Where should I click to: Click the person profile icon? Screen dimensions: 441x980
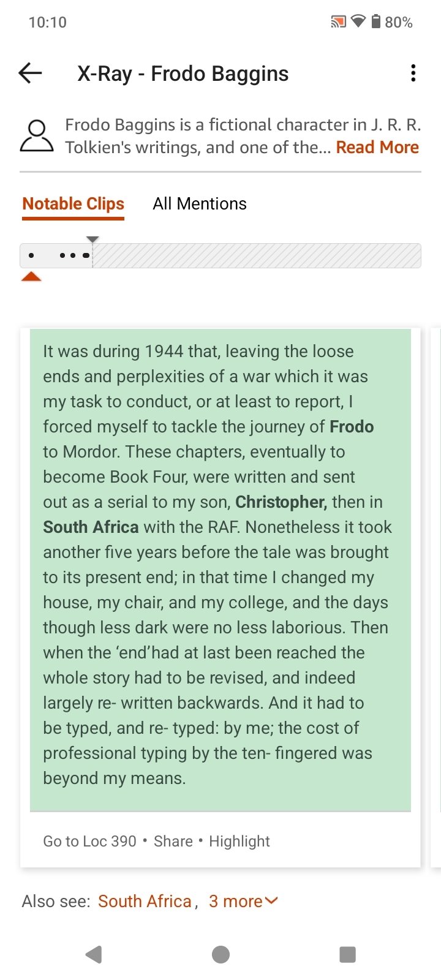[x=37, y=136]
